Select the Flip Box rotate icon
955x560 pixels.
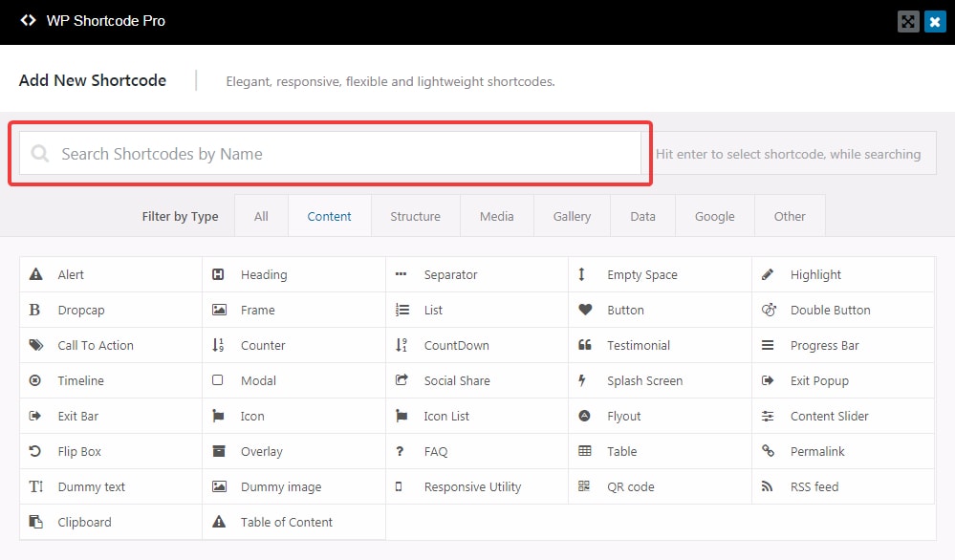tap(35, 451)
